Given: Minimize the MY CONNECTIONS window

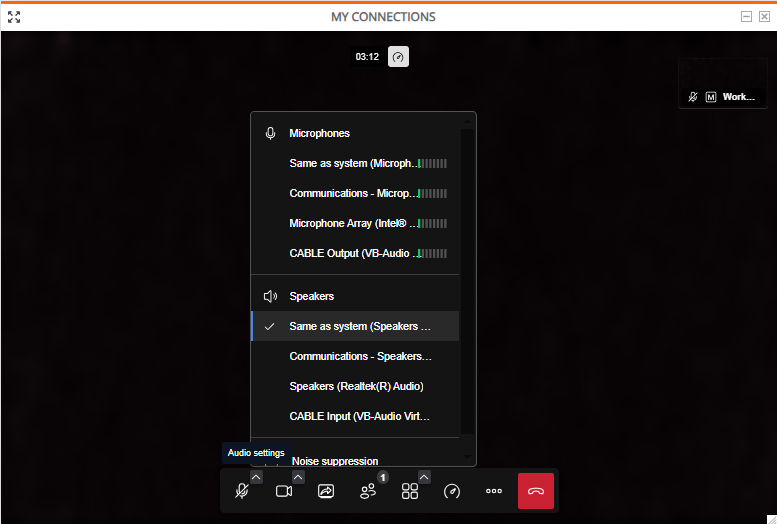Looking at the screenshot, I should click(x=746, y=17).
